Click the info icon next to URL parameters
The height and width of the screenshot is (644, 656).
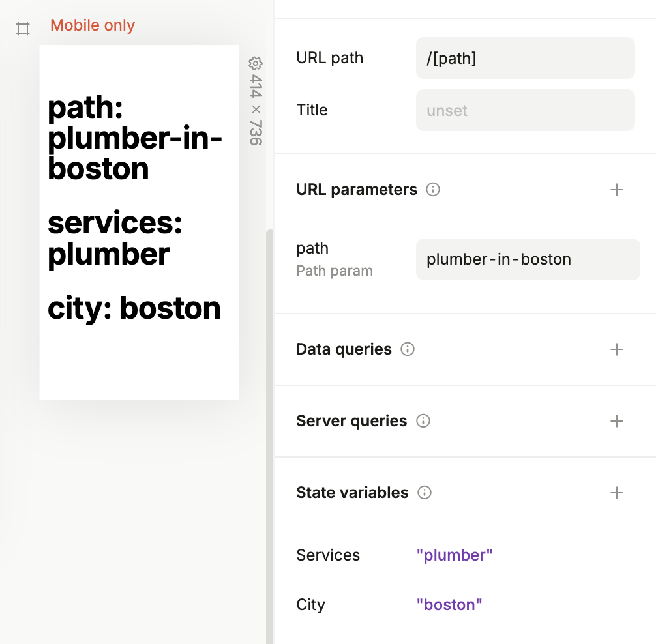click(433, 190)
